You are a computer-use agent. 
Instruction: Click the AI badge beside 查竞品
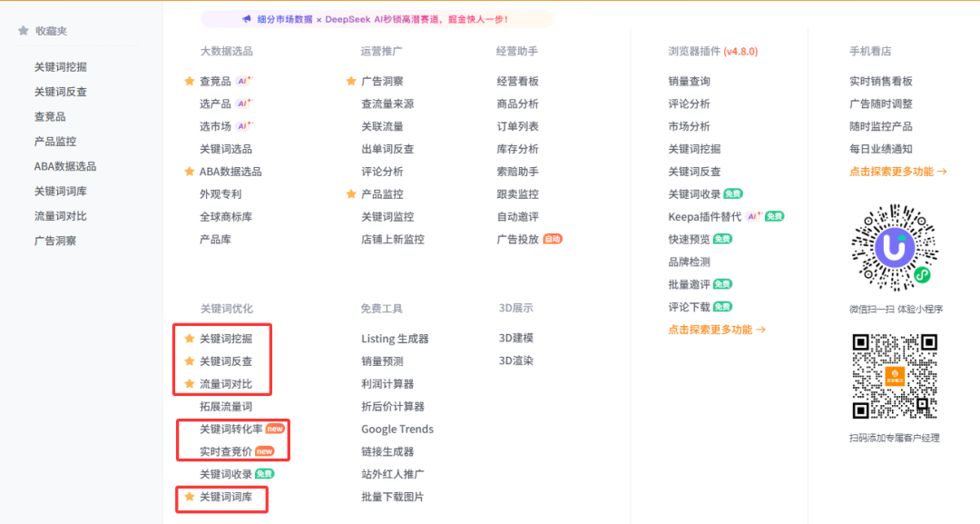(x=242, y=81)
